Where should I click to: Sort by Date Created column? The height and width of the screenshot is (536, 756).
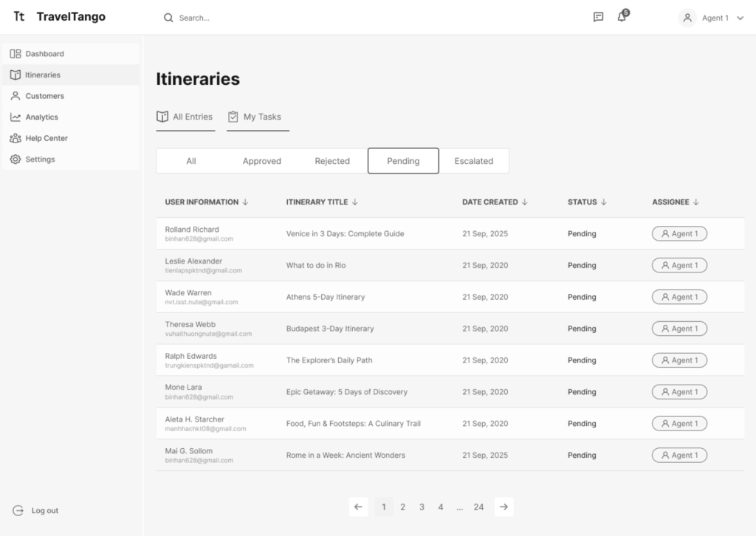pyautogui.click(x=495, y=202)
